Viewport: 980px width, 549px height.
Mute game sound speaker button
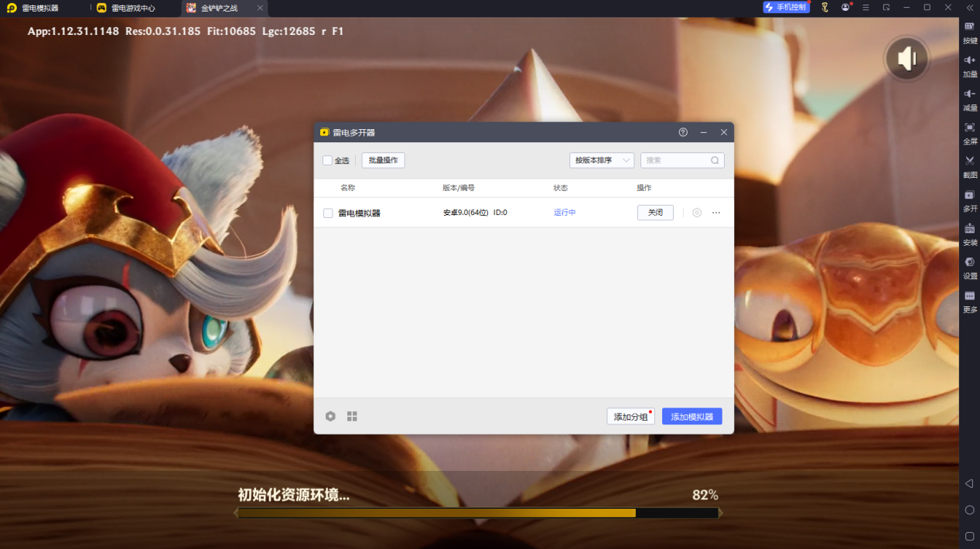[907, 59]
